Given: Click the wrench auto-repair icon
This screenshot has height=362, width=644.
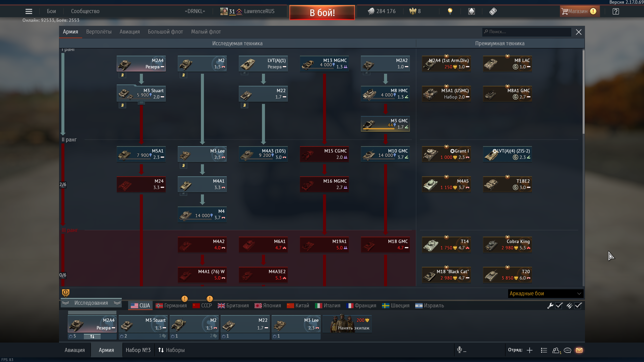Looking at the screenshot, I should [550, 305].
